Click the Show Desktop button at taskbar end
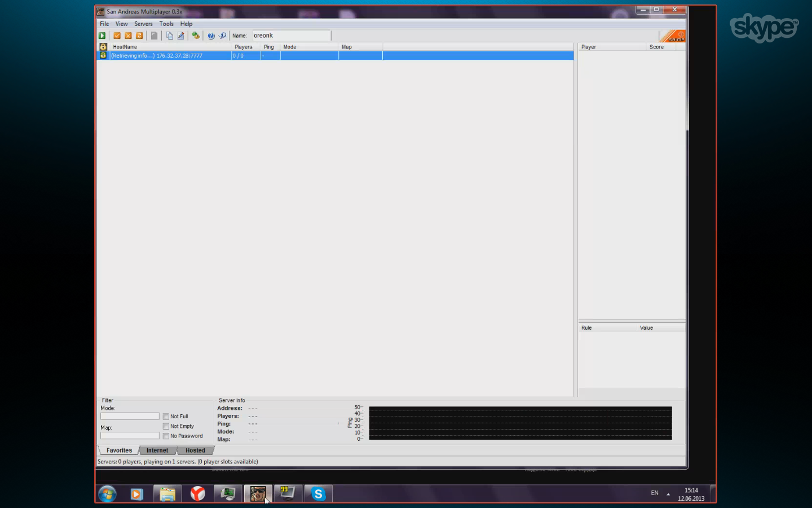 713,494
